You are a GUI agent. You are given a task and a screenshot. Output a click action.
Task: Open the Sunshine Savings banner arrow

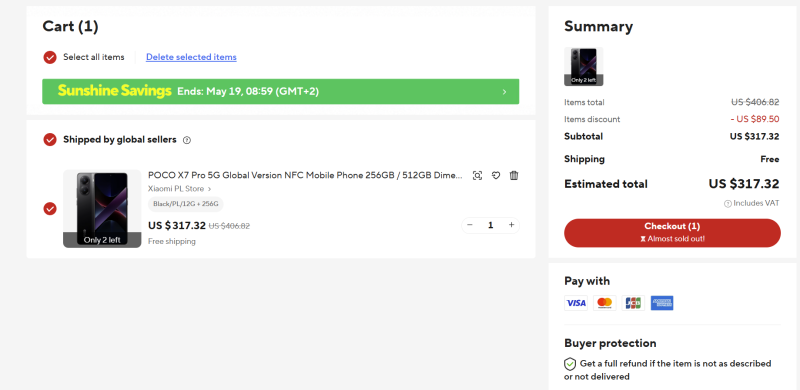click(x=504, y=92)
